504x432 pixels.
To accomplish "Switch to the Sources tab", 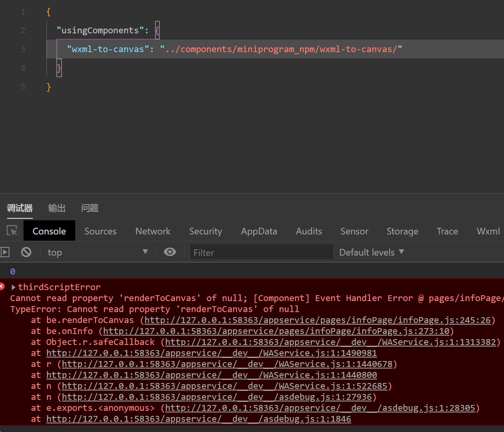I will coord(100,231).
